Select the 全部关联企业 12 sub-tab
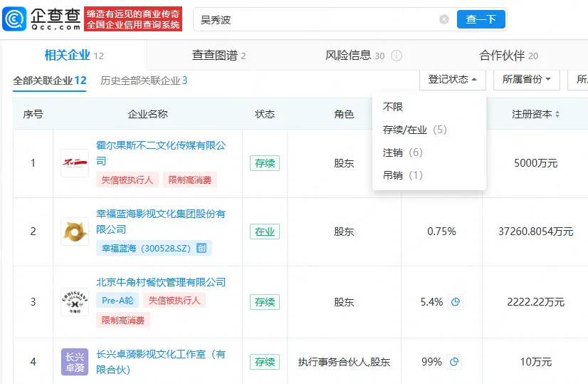 tap(50, 81)
